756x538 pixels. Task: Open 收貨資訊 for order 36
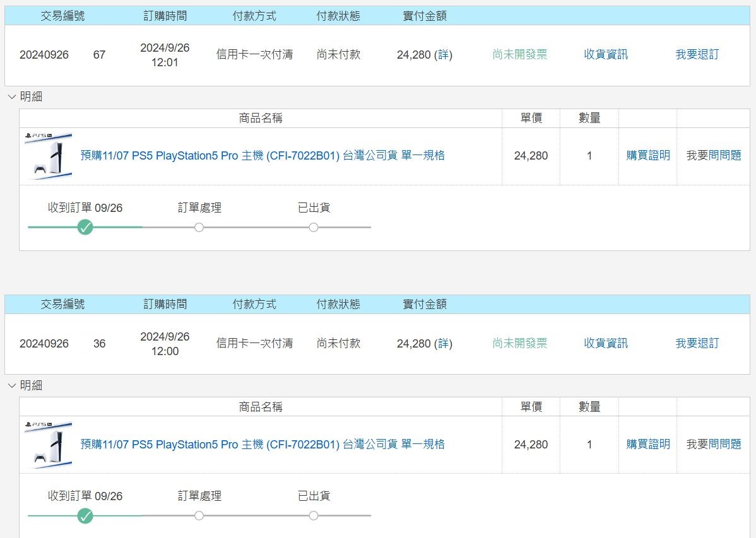click(x=606, y=343)
